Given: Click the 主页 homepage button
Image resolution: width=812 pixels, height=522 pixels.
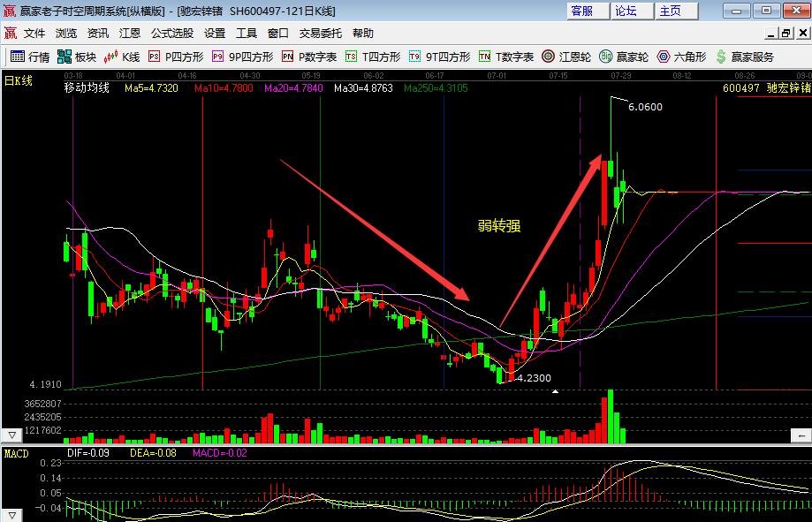Looking at the screenshot, I should point(676,11).
